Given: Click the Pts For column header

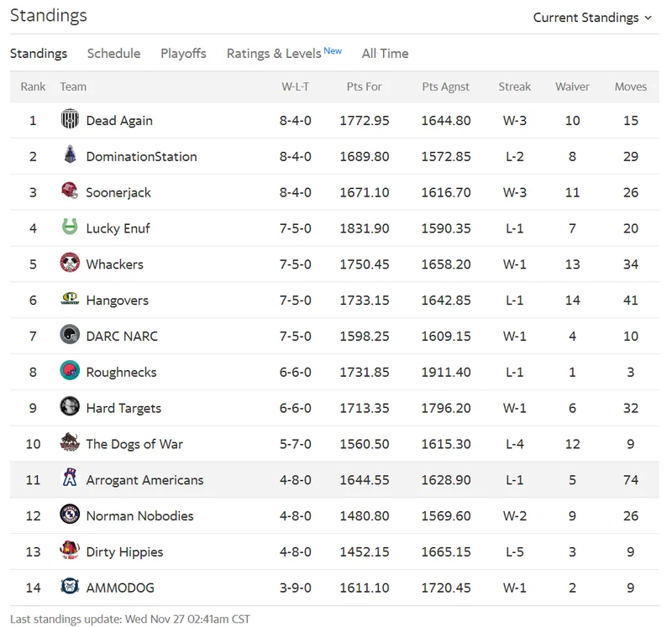Looking at the screenshot, I should click(364, 86).
